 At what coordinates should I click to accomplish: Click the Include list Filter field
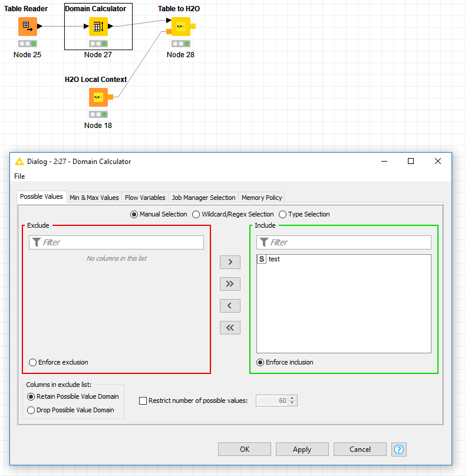[349, 242]
